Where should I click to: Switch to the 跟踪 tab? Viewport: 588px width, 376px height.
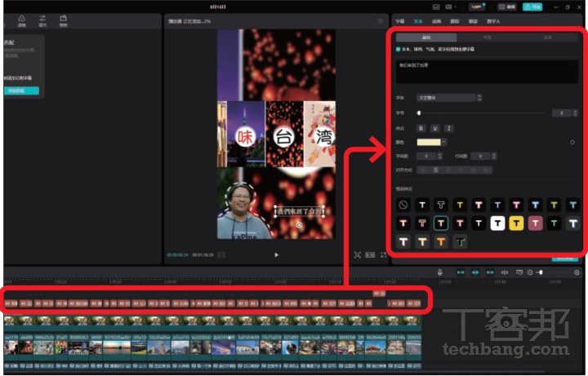tap(455, 21)
